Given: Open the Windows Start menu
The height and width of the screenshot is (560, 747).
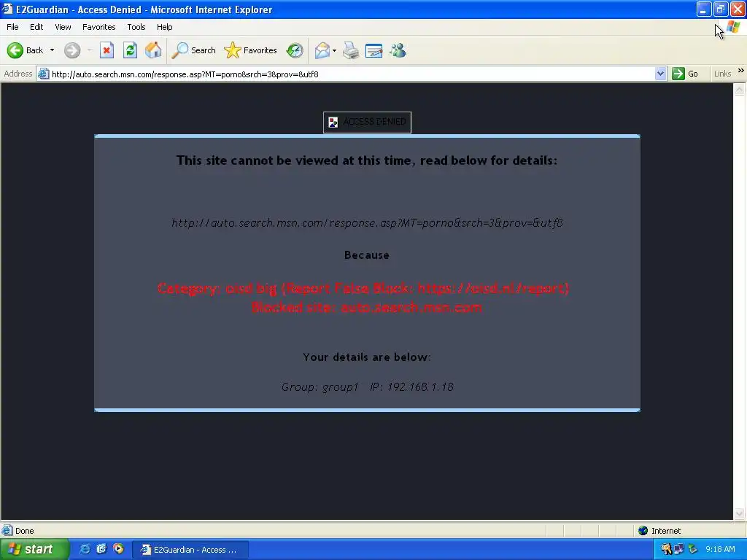Looking at the screenshot, I should click(35, 549).
